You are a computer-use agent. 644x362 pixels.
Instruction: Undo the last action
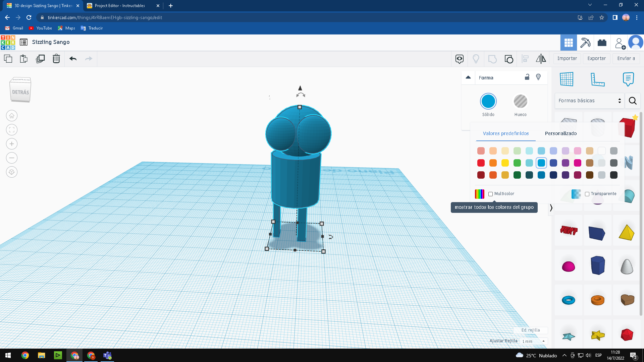[x=73, y=59]
